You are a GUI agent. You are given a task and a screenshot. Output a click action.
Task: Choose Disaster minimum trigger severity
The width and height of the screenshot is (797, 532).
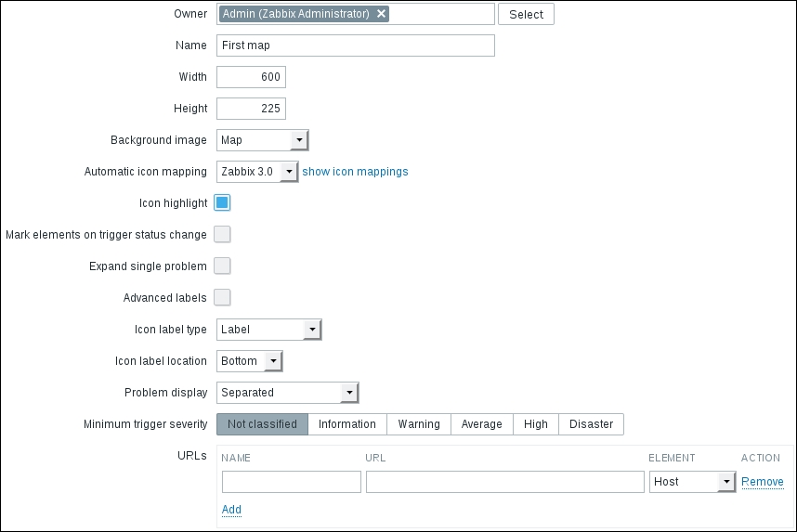tap(591, 424)
